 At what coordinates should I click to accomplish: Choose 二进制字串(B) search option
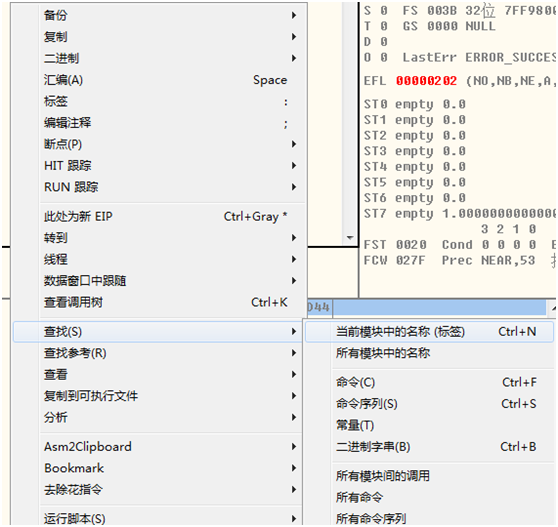coord(430,447)
